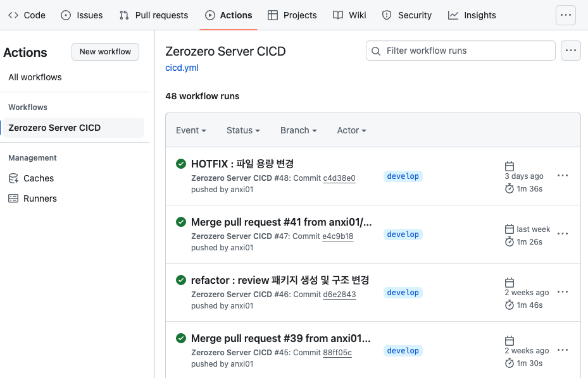The image size is (588, 378).
Task: Click '3 days ago' timestamp
Action: [524, 176]
